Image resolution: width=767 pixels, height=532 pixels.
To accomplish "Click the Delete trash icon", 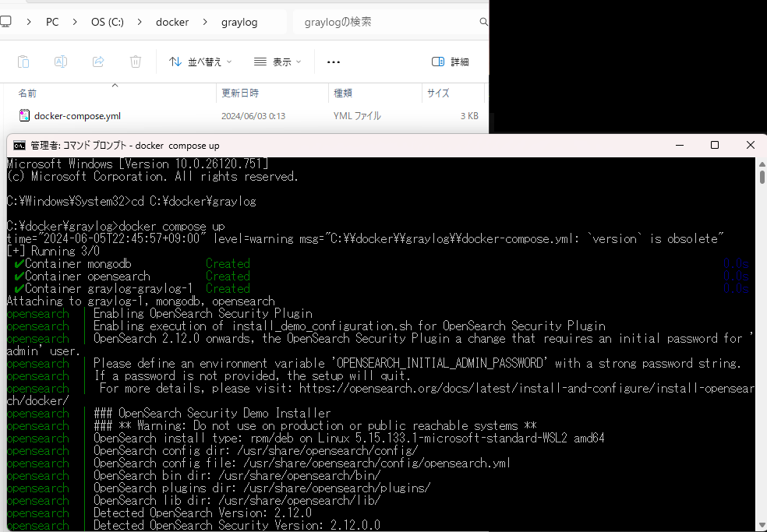I will [x=136, y=62].
